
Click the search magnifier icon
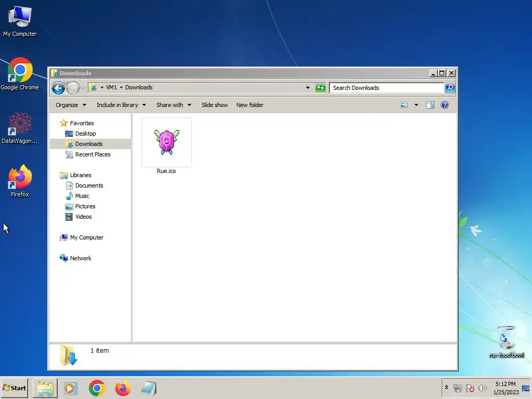(450, 88)
